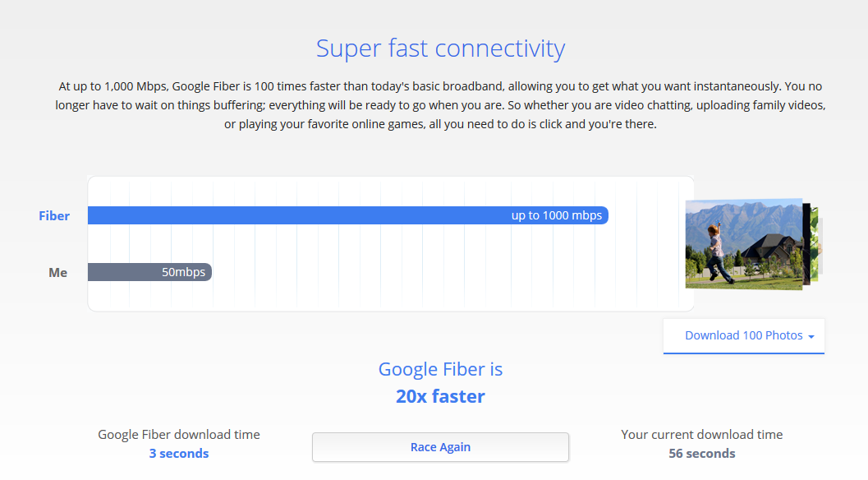
Task: Click the Me row label
Action: (58, 272)
